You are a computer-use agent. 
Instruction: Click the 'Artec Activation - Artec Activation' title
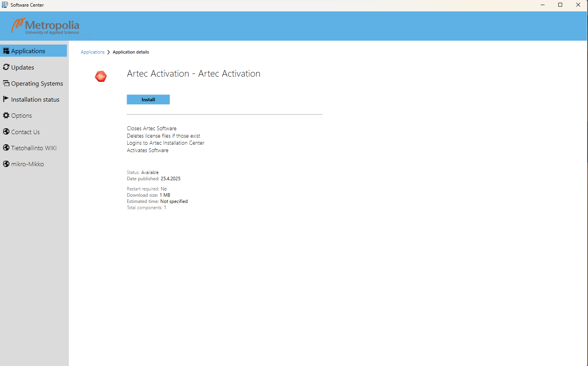[x=194, y=74]
